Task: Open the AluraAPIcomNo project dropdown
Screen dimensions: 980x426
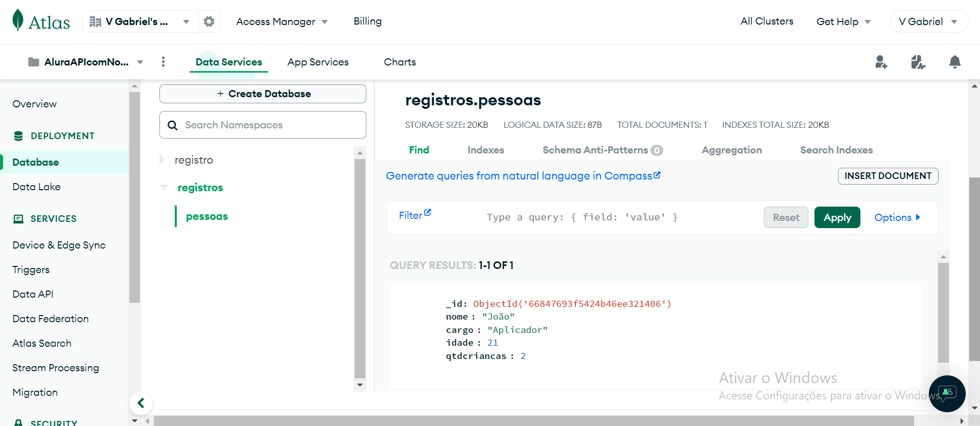Action: pos(85,62)
